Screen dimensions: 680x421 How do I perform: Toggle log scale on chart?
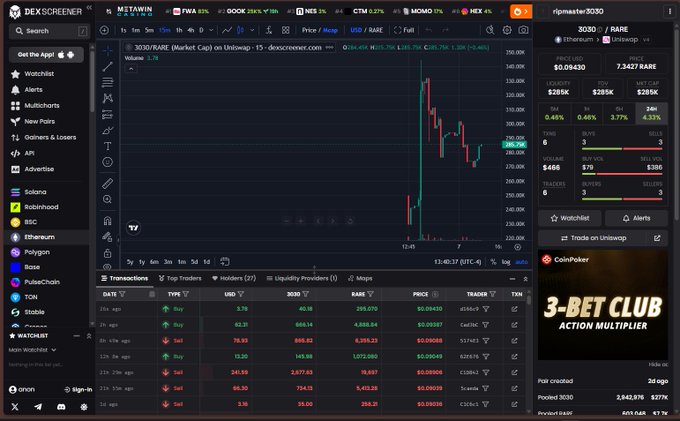click(x=506, y=262)
